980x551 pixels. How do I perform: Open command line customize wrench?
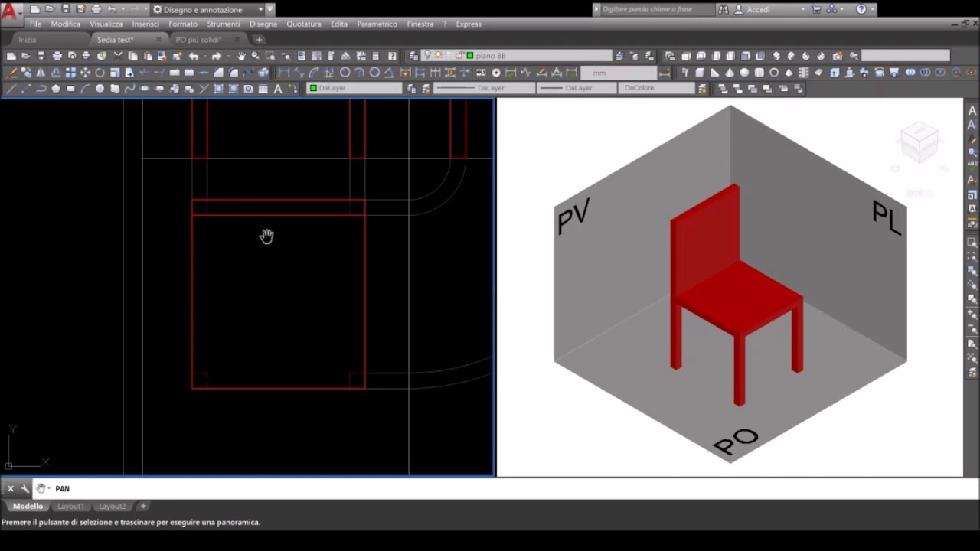click(24, 488)
